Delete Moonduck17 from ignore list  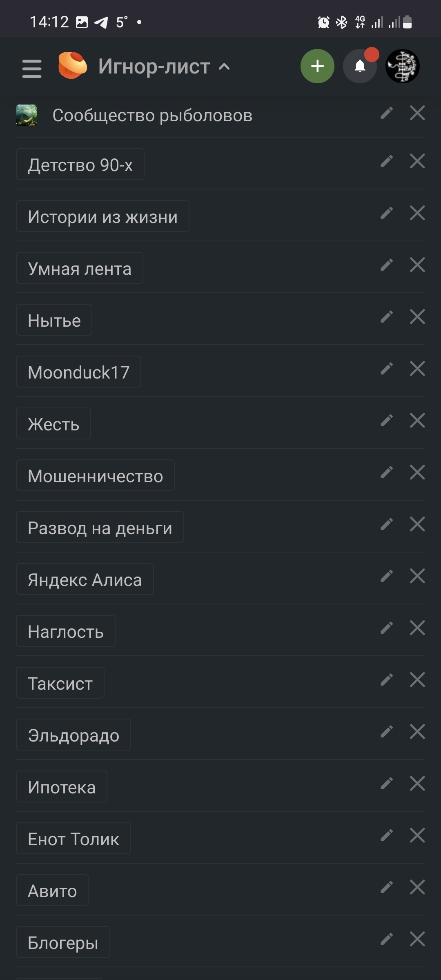(417, 369)
